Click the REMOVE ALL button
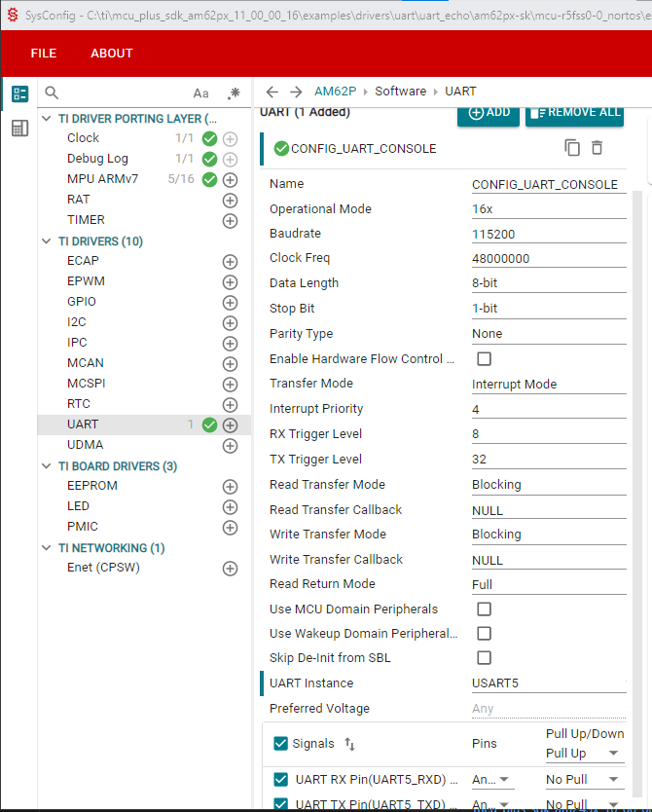 point(574,113)
